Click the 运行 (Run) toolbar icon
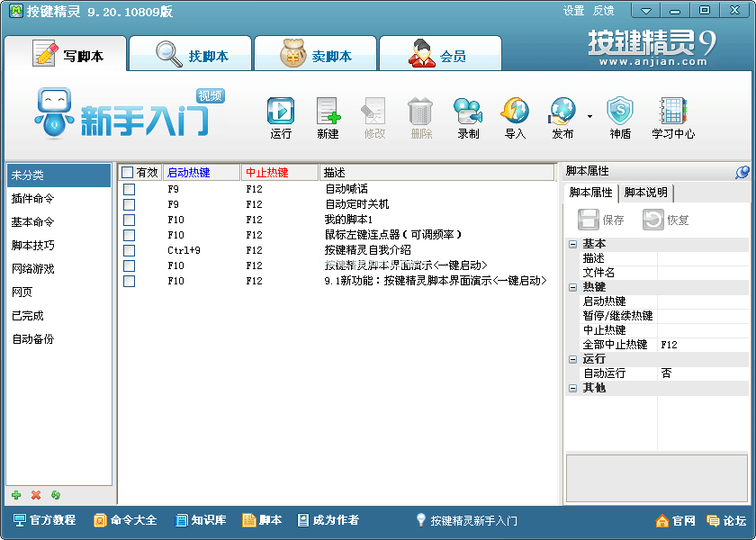Image resolution: width=756 pixels, height=540 pixels. click(x=281, y=112)
